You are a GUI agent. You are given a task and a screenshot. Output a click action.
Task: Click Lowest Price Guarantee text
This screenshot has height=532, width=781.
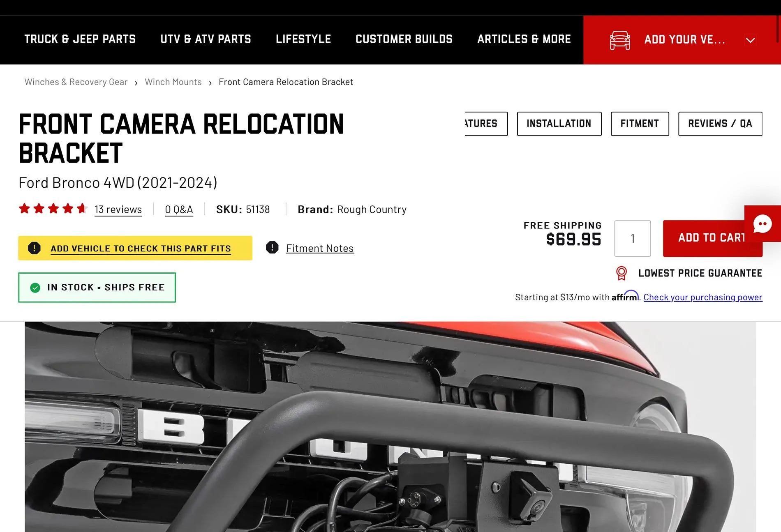pos(700,273)
